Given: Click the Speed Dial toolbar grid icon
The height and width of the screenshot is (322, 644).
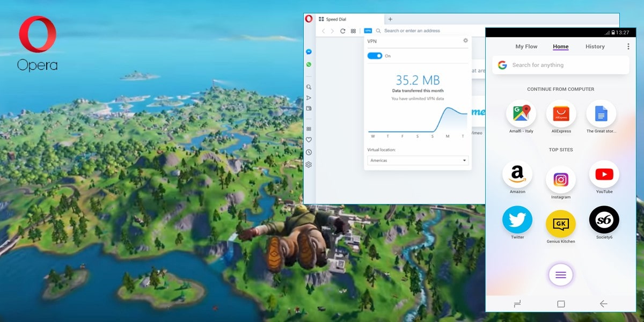Looking at the screenshot, I should (353, 31).
